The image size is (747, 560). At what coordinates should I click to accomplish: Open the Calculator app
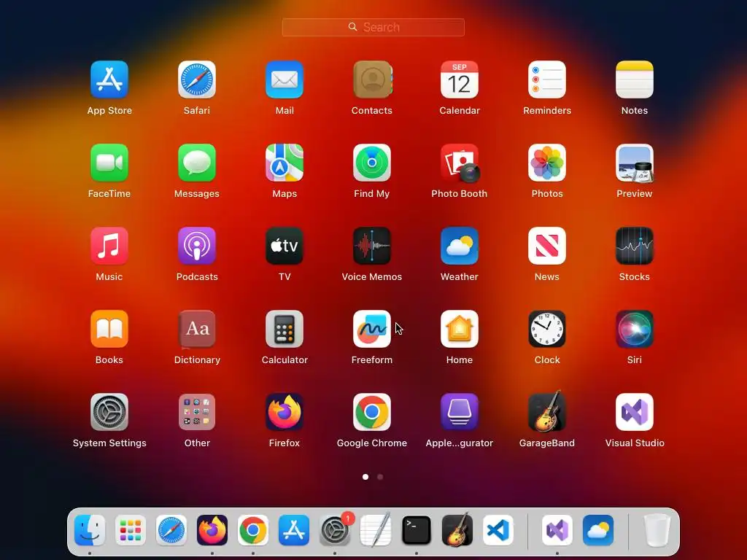coord(285,329)
